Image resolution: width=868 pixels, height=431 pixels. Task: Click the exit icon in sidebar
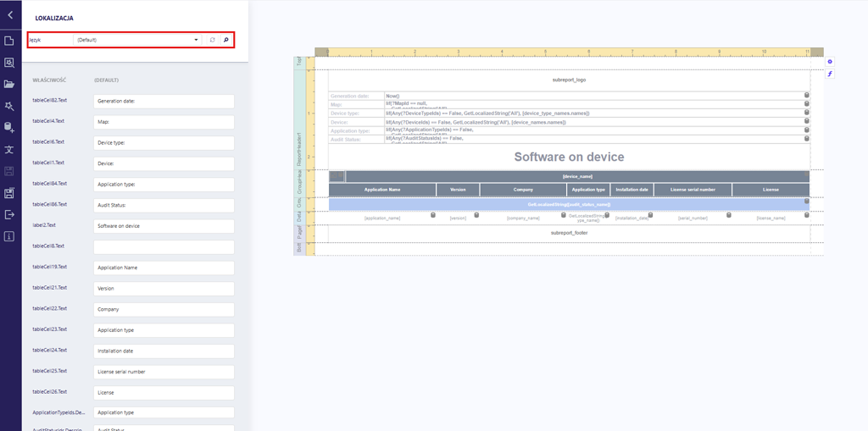point(9,215)
